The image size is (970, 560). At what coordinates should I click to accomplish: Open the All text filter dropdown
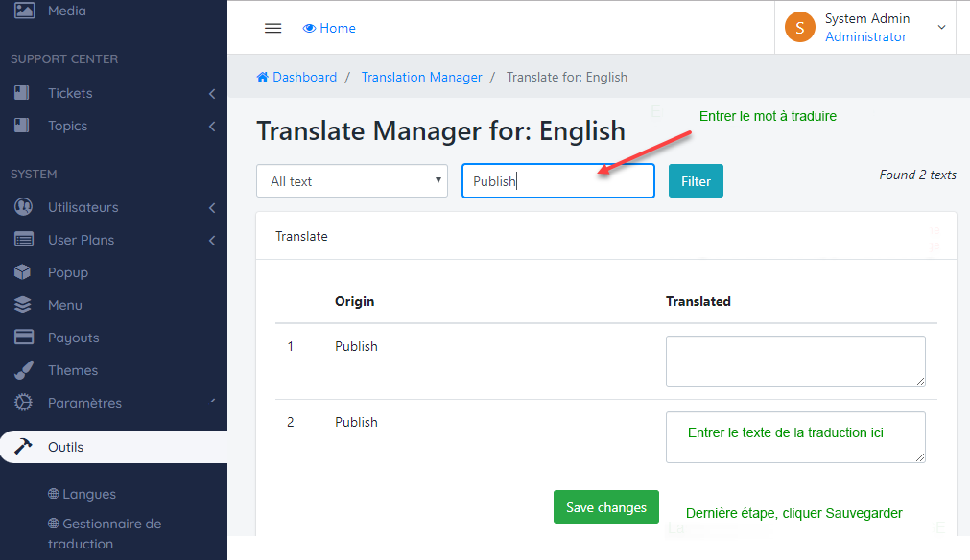point(351,180)
